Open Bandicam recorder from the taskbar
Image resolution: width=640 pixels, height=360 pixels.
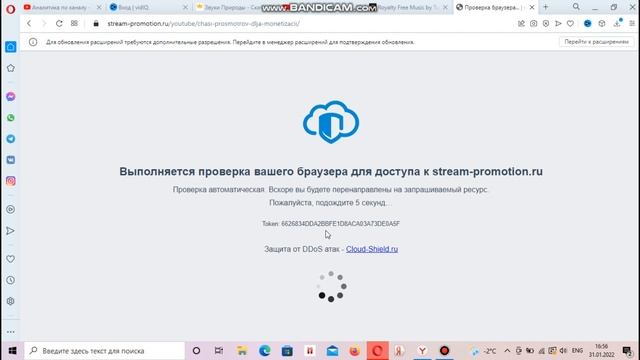coord(444,351)
